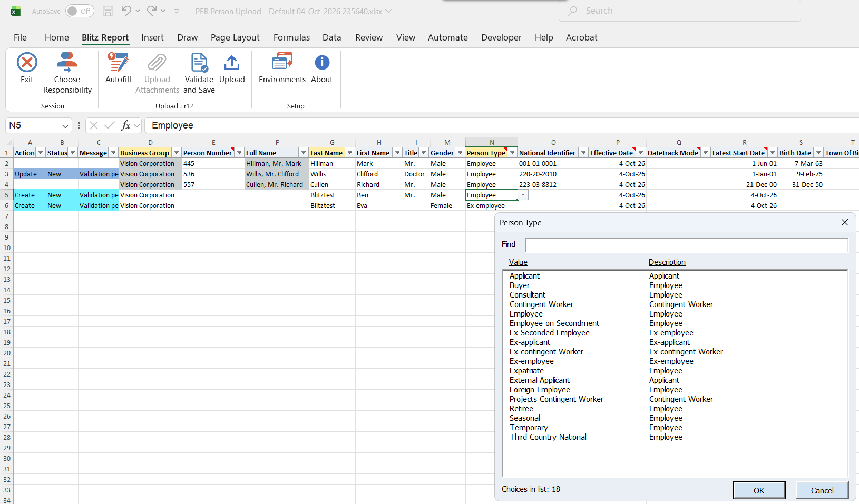Screen dimensions: 859x504
Task: Click the Redo arrow icon
Action: click(152, 11)
